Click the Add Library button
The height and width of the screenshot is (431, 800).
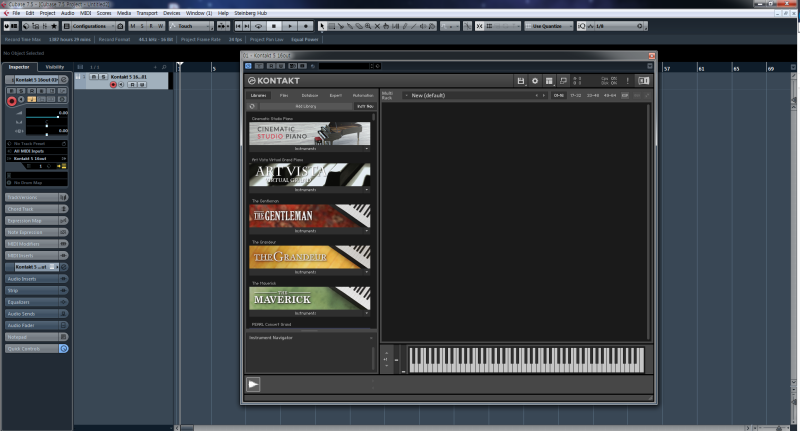coord(306,106)
